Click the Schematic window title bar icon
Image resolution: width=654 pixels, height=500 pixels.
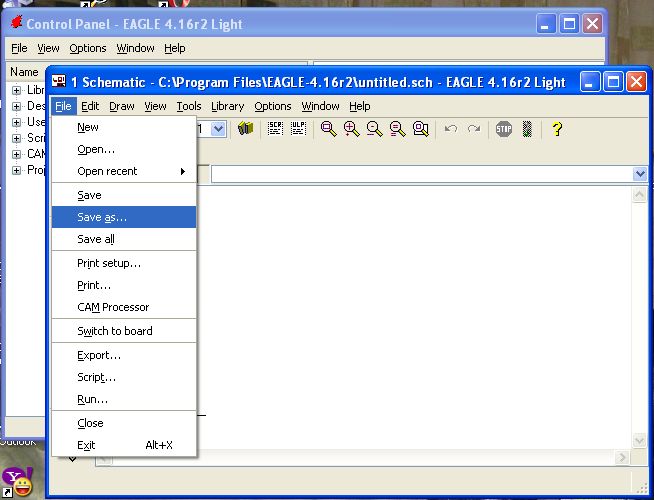coord(59,81)
